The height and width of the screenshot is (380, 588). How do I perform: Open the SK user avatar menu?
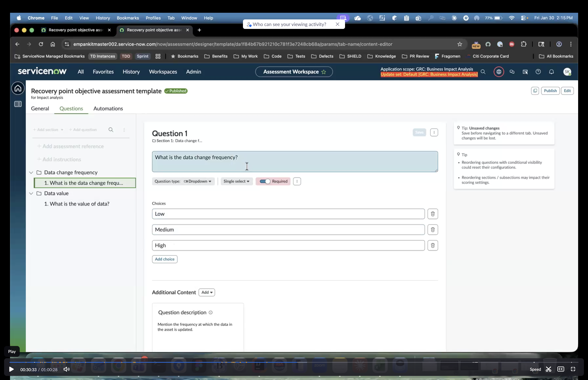(x=567, y=72)
